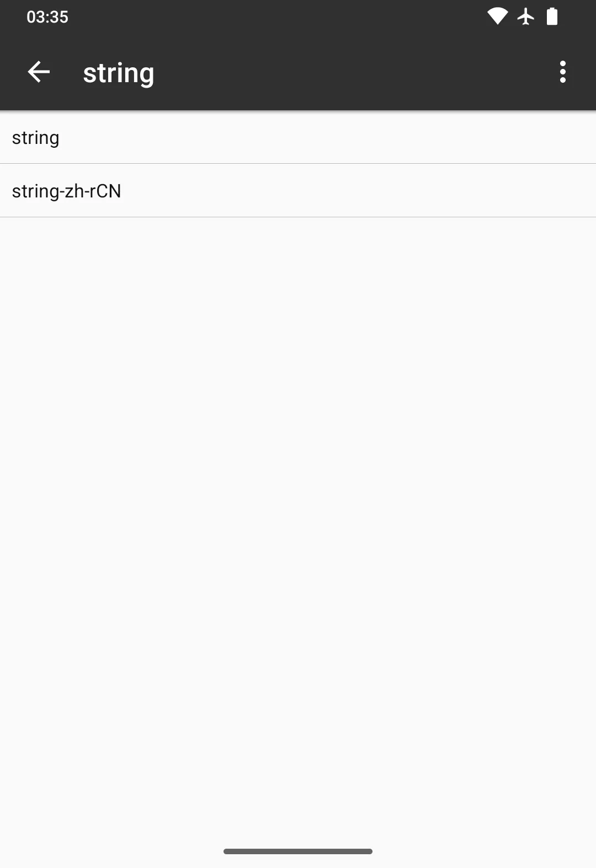Open the "string-zh-rCN" list entry
Viewport: 596px width, 868px height.
(x=298, y=191)
